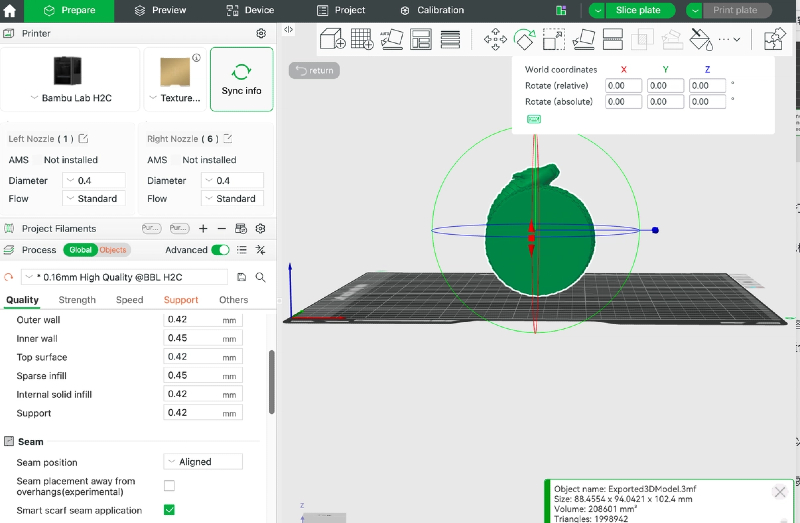Switch to the Preview tab
The height and width of the screenshot is (523, 800).
tap(160, 10)
